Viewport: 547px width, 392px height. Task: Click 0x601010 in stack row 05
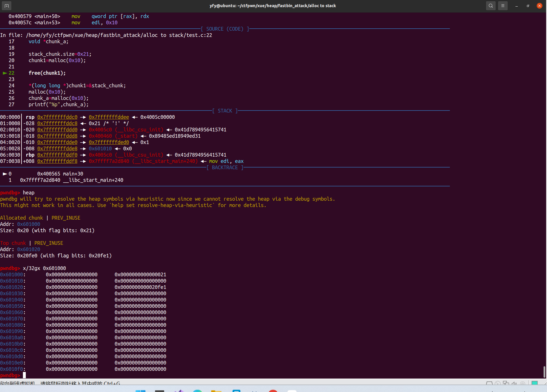tap(100, 149)
